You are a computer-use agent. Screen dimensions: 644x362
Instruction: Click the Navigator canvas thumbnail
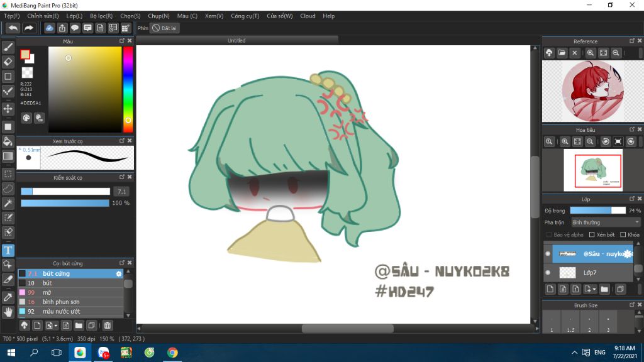(x=593, y=170)
